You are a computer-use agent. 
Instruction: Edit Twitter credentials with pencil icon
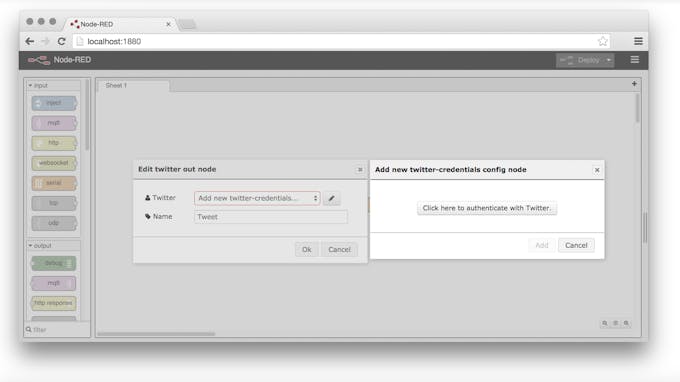pos(332,198)
